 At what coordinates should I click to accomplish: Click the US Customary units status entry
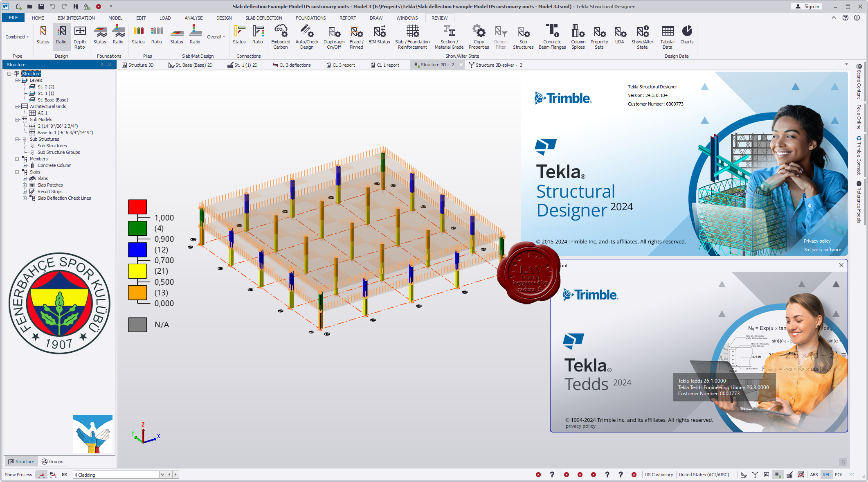pos(659,475)
